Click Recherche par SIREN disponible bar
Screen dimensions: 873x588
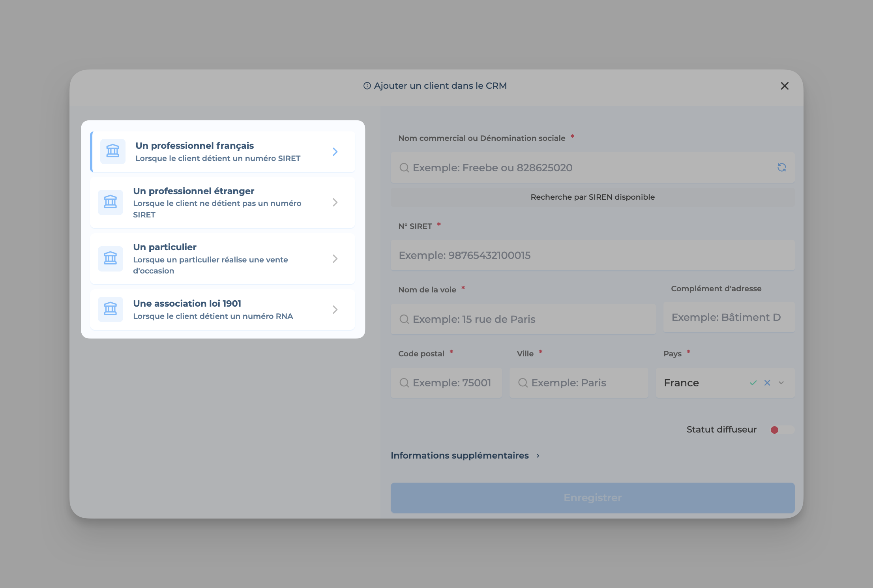(592, 197)
